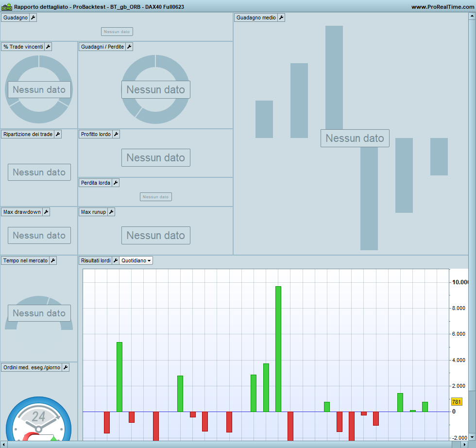Click the -2.000 axis label

pos(459,438)
